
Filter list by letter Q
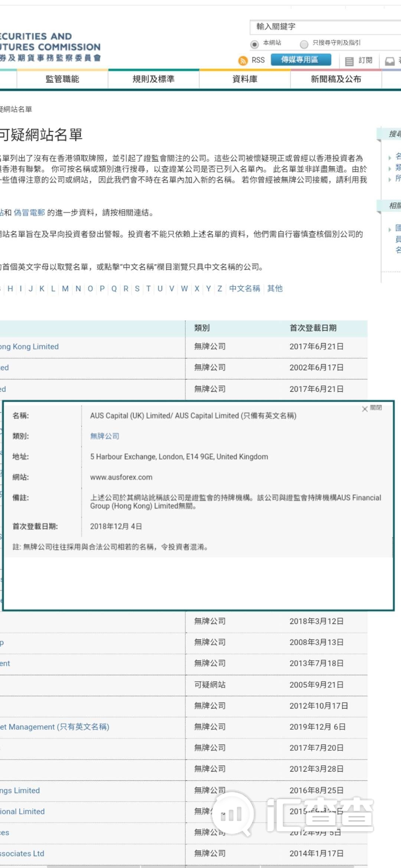click(x=114, y=289)
